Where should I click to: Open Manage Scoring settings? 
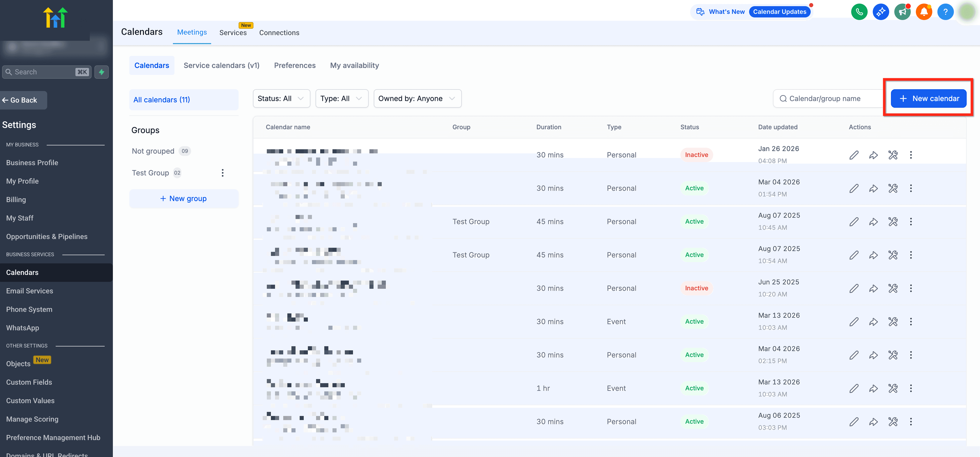point(32,419)
